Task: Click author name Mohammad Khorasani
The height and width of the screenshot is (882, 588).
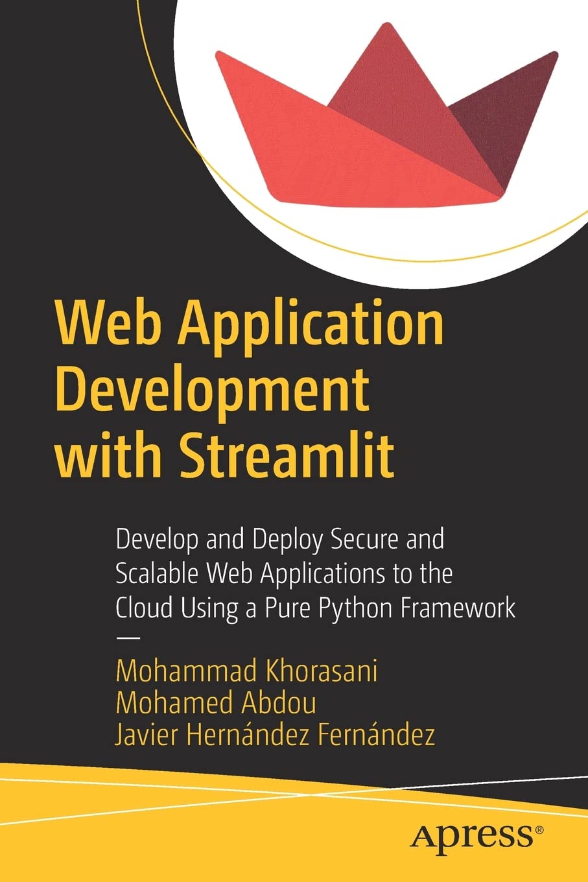Action: [248, 673]
